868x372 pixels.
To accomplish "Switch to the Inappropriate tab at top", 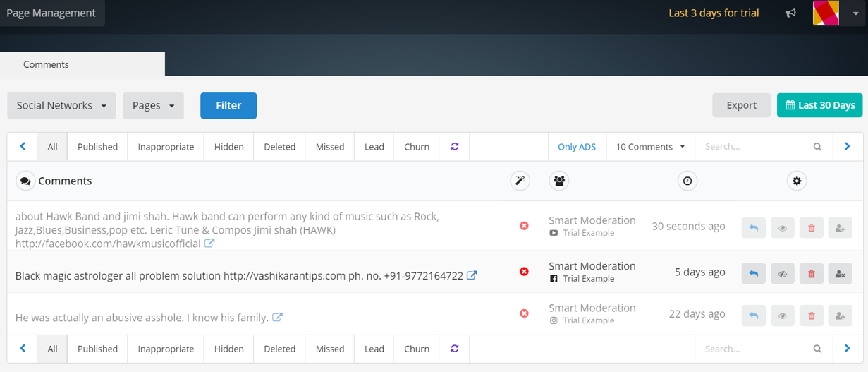I will pos(166,147).
